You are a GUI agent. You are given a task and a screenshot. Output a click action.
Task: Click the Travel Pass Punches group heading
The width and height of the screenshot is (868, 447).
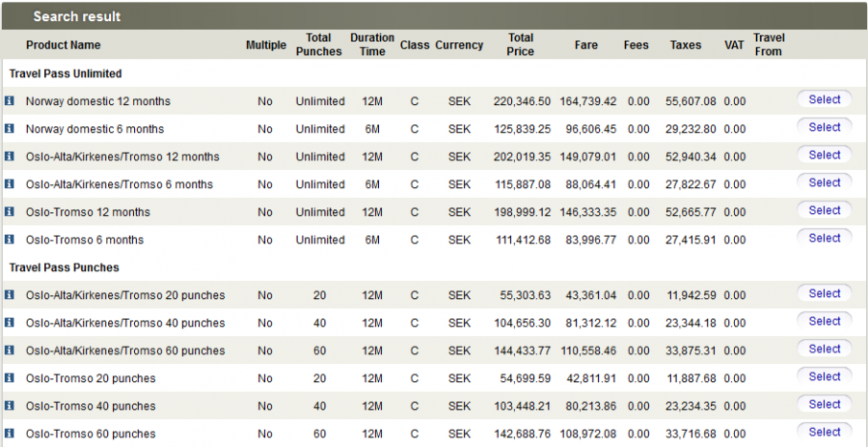pos(65,267)
